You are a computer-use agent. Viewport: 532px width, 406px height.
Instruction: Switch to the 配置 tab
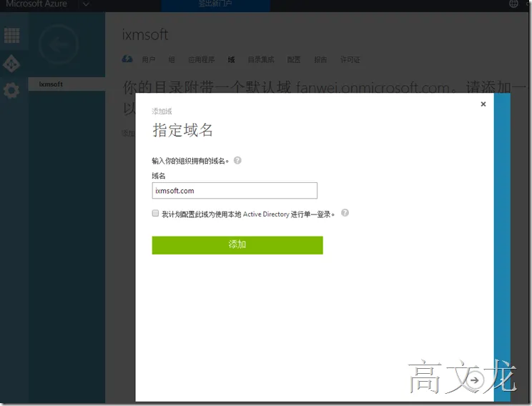click(294, 60)
